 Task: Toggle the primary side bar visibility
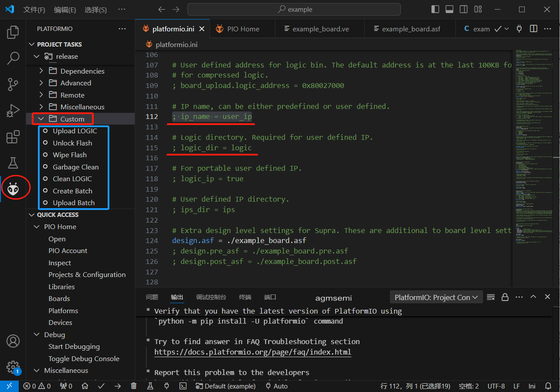click(435, 9)
